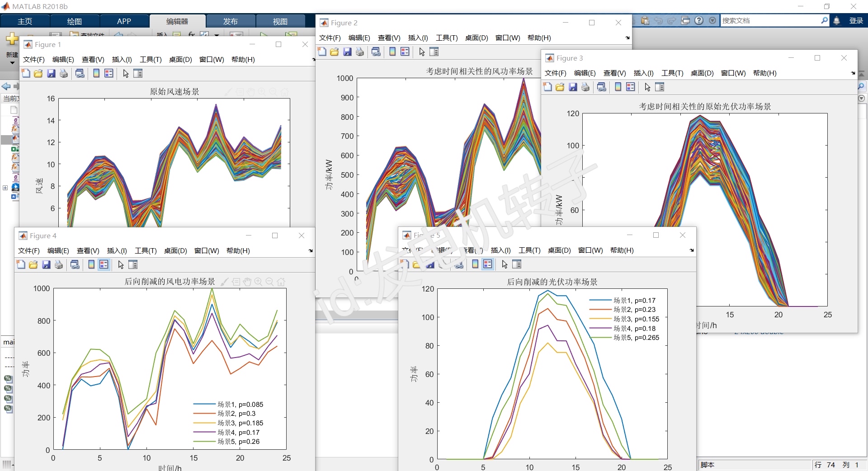This screenshot has width=868, height=471.
Task: Click 登录 sign-in button
Action: (x=856, y=20)
